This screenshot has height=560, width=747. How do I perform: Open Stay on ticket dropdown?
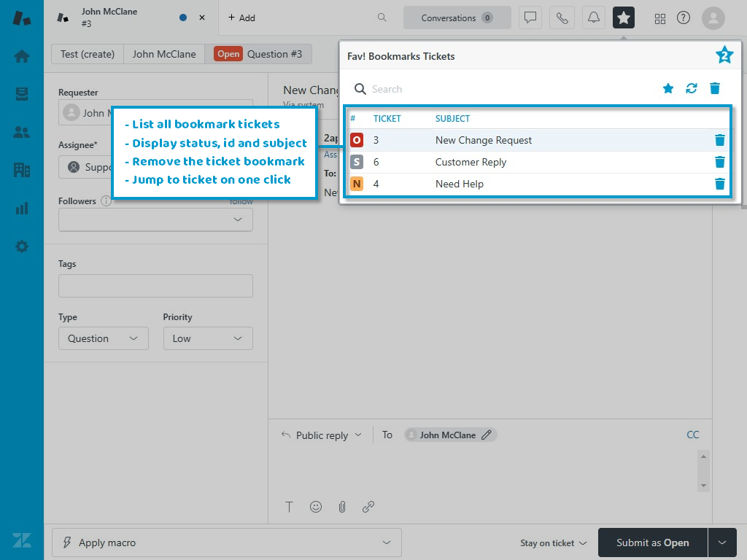click(553, 543)
